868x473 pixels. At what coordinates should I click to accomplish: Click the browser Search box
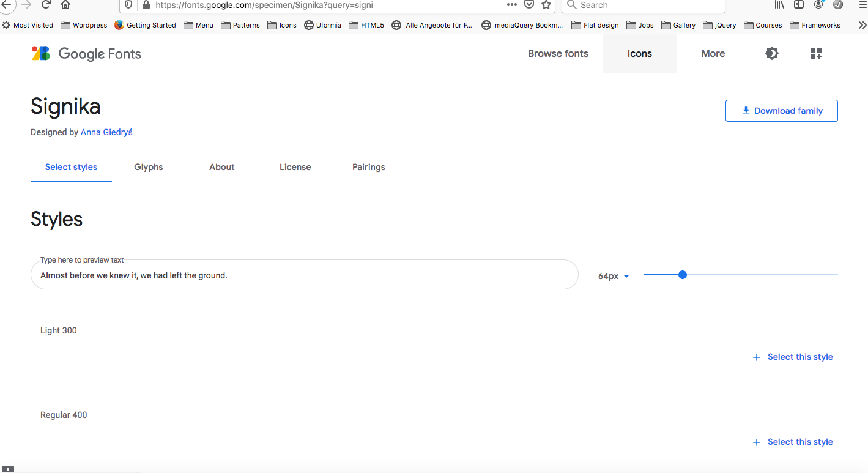tap(643, 6)
